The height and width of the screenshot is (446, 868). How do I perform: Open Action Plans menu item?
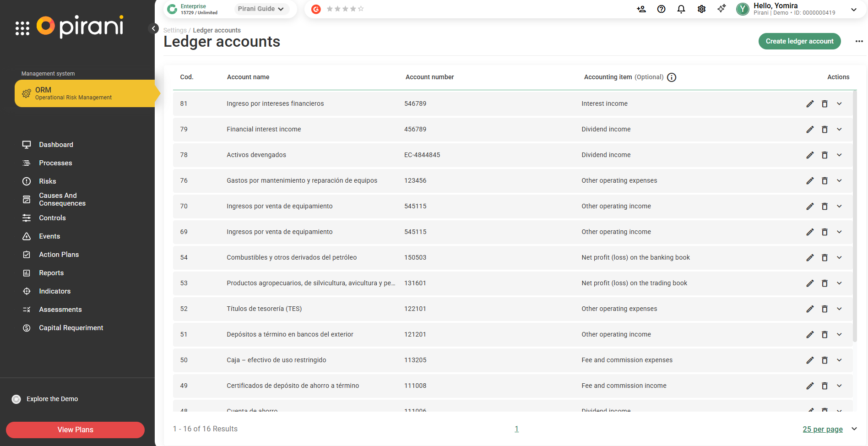click(59, 255)
